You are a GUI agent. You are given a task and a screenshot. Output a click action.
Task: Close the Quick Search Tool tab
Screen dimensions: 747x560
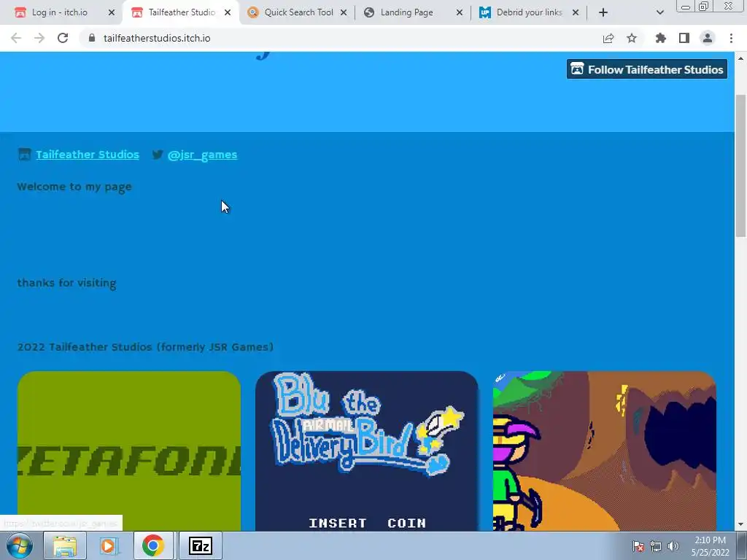tap(344, 12)
